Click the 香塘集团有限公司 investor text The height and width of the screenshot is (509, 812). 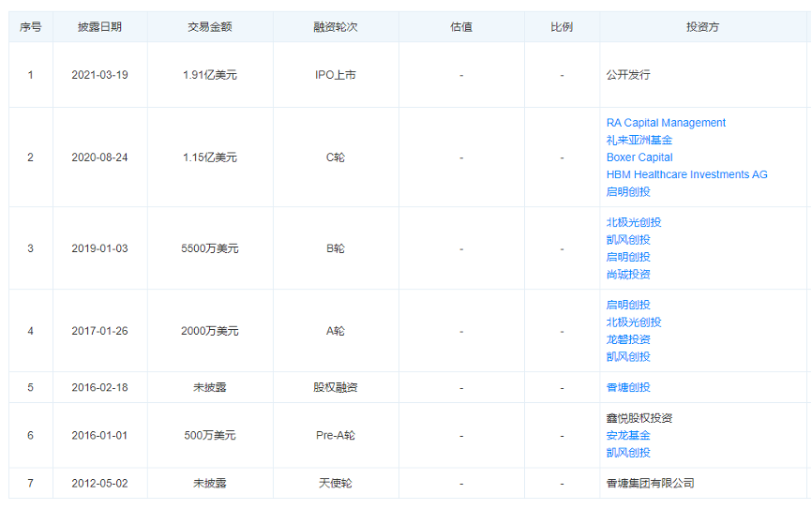pos(651,484)
